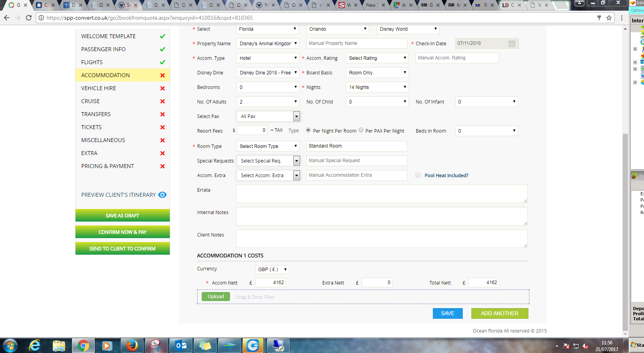Change the Nights dropdown value
644x353 pixels.
377,87
